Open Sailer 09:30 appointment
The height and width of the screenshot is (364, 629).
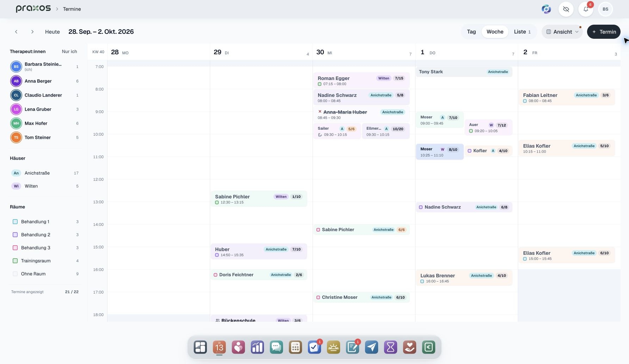click(x=337, y=131)
